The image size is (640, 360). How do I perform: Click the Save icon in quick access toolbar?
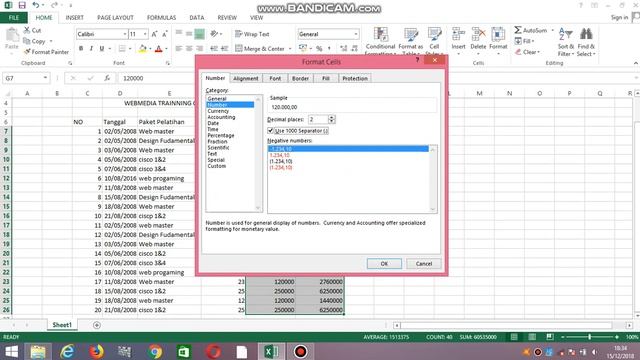point(22,5)
